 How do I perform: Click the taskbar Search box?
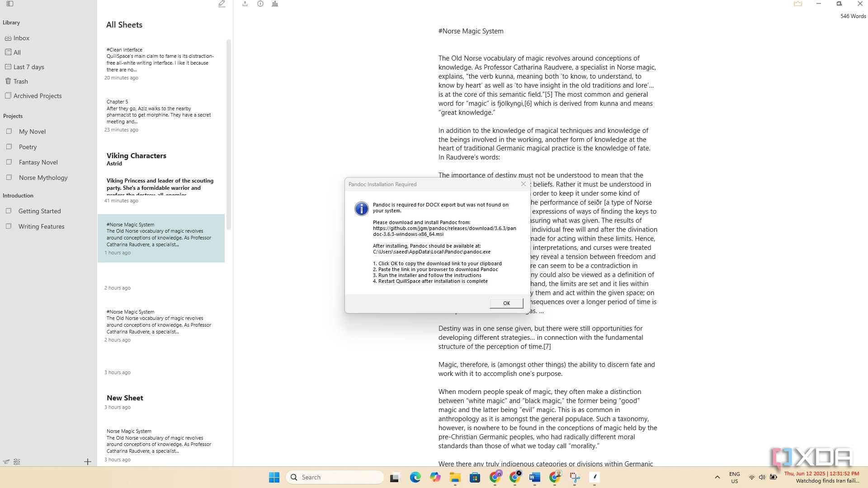(335, 477)
